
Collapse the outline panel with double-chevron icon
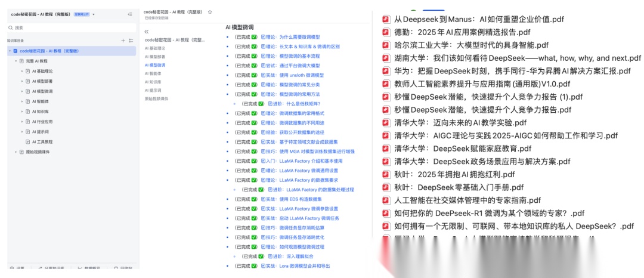tap(147, 32)
